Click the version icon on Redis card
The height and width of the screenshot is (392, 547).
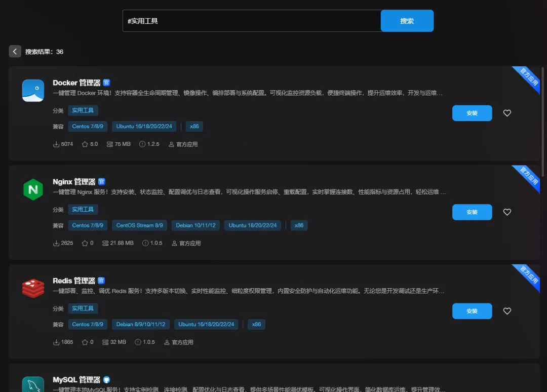point(138,342)
